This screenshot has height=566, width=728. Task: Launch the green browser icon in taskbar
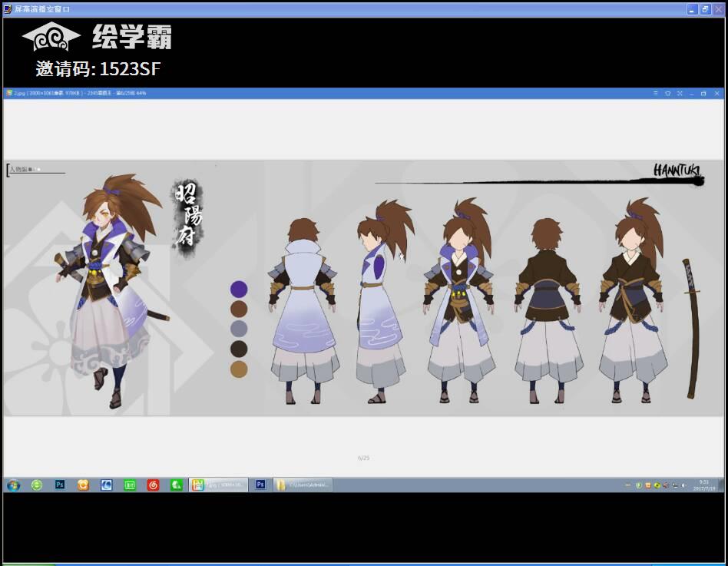(x=37, y=485)
